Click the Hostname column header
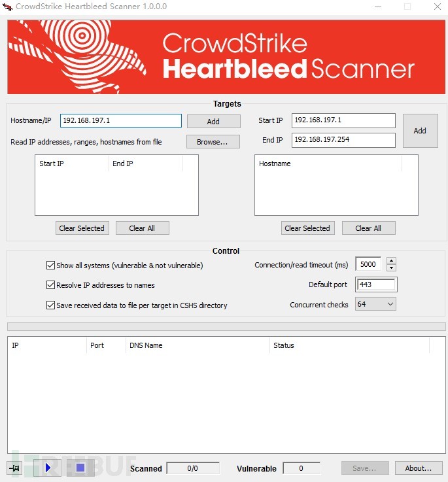 coord(328,164)
